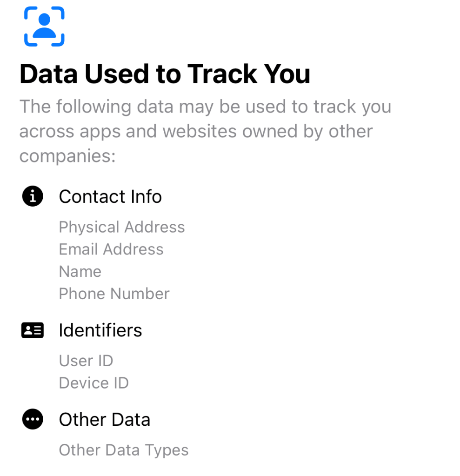Tap the Device ID entry
This screenshot has height=476, width=460.
click(93, 383)
